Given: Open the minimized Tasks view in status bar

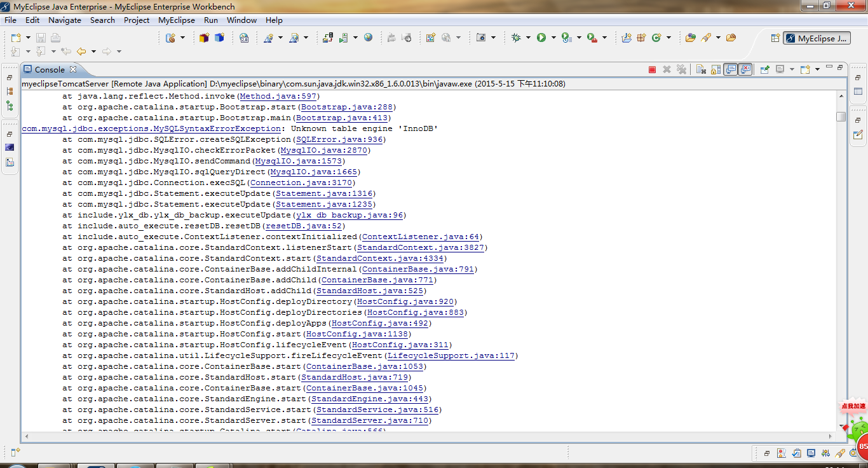Looking at the screenshot, I should coord(797,453).
